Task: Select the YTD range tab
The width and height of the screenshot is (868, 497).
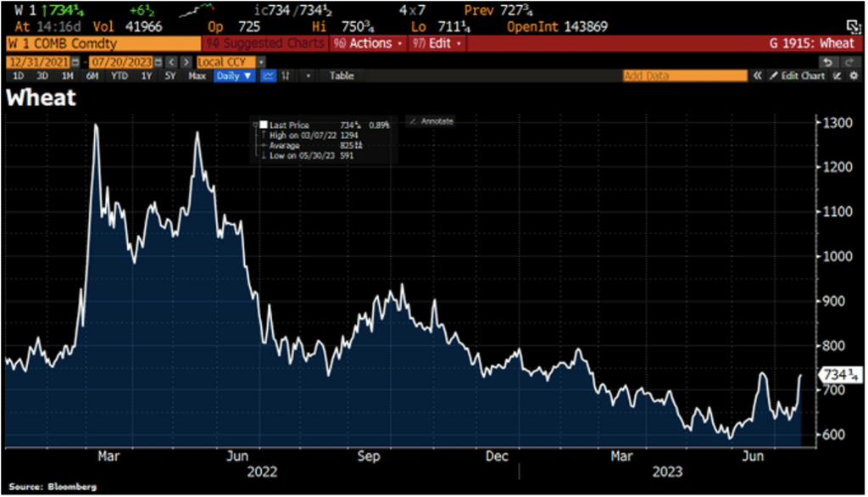Action: tap(119, 76)
